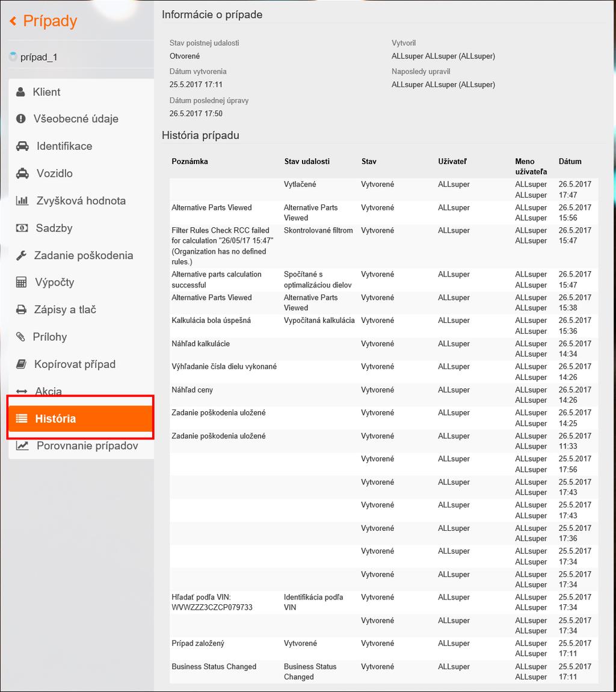
Task: Open Zápisy a tlač section
Action: coord(66,310)
